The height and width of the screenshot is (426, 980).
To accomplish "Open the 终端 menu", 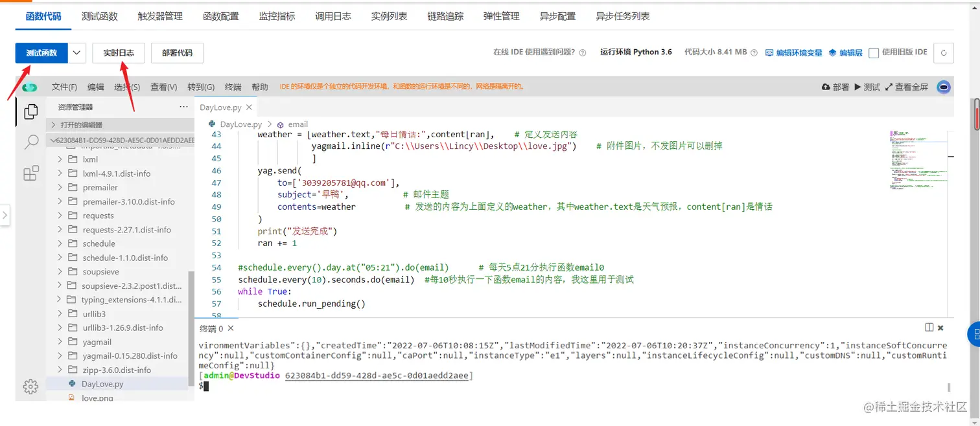I will pyautogui.click(x=233, y=87).
